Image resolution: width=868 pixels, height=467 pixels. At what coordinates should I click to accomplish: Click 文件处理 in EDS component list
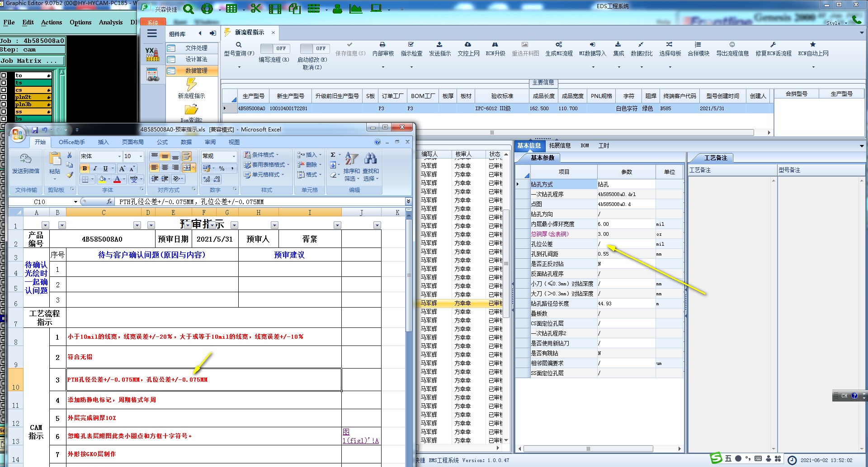click(192, 48)
